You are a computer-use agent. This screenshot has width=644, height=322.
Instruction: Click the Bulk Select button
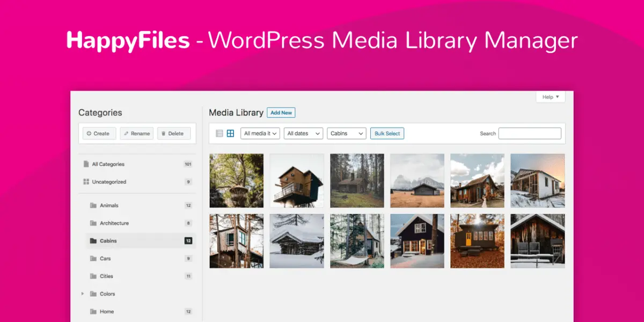coord(387,134)
